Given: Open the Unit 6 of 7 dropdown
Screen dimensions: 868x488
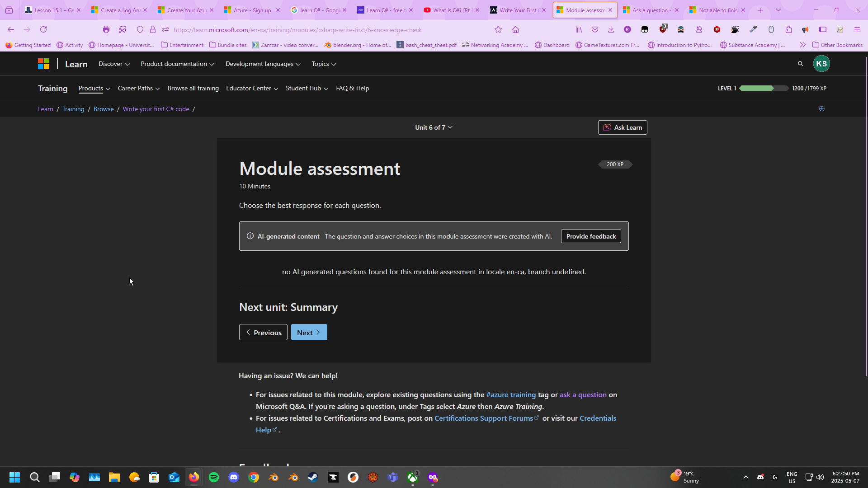Looking at the screenshot, I should pos(434,127).
